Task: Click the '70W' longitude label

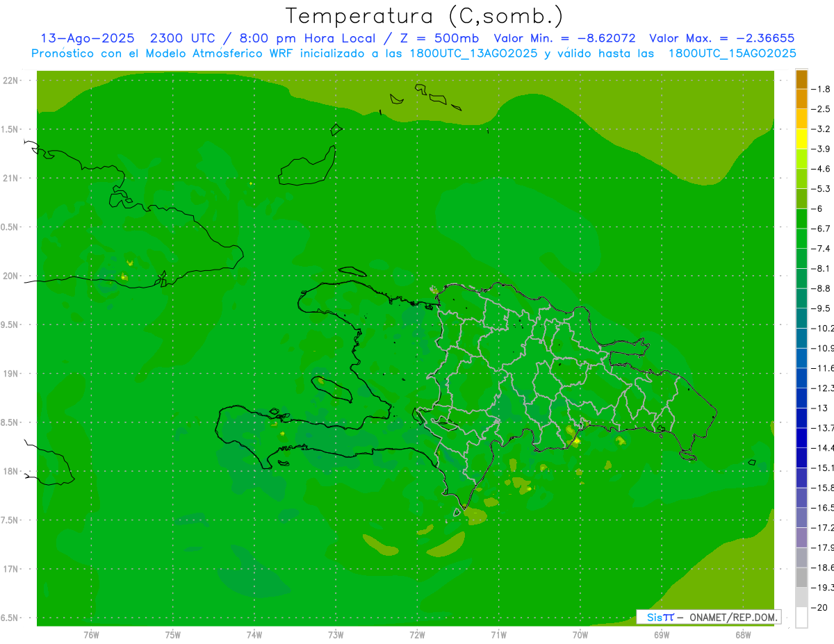Action: coord(580,634)
